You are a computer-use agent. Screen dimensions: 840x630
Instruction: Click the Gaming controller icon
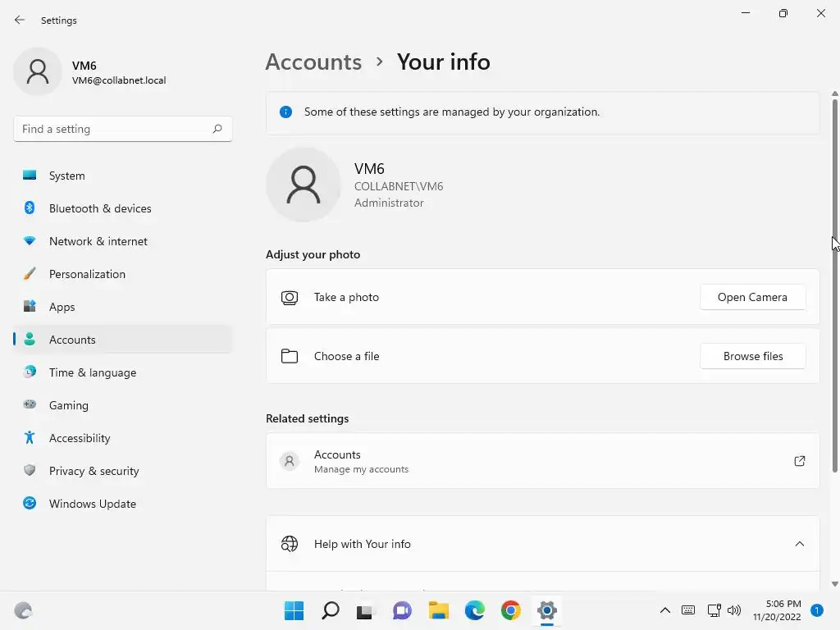(x=30, y=404)
